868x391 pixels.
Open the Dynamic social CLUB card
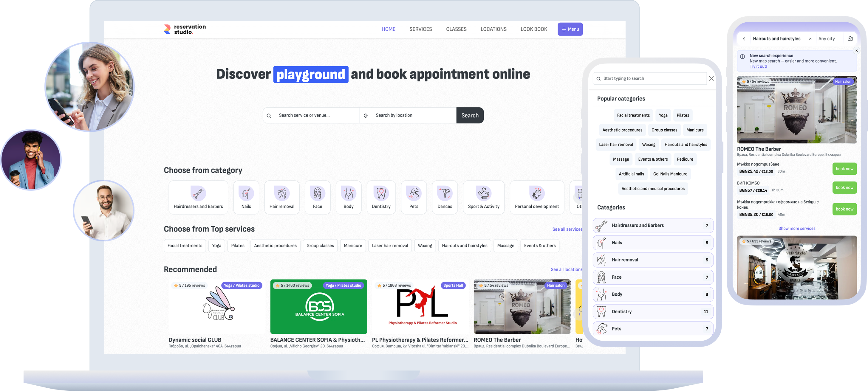[x=217, y=314]
